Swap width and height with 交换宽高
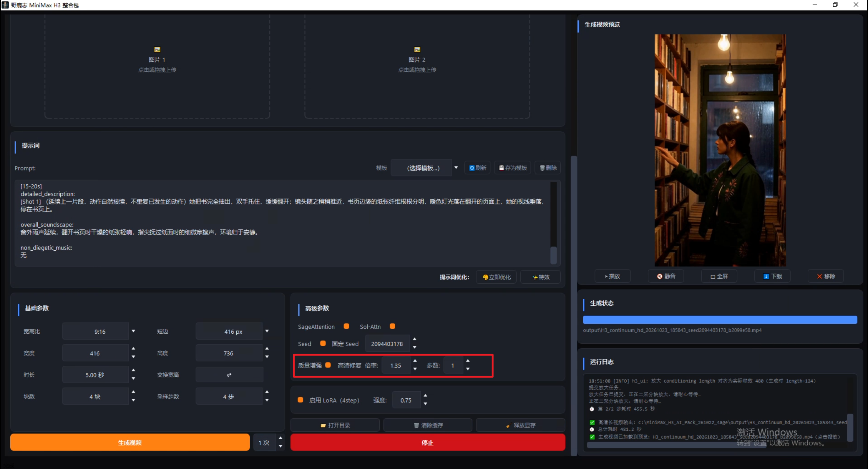This screenshot has width=868, height=469. click(229, 375)
